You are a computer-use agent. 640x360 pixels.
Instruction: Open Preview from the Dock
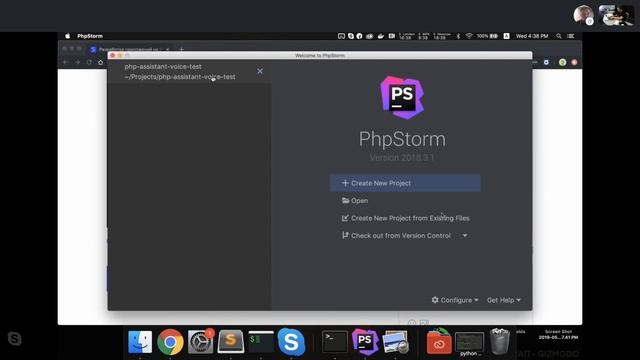point(395,342)
